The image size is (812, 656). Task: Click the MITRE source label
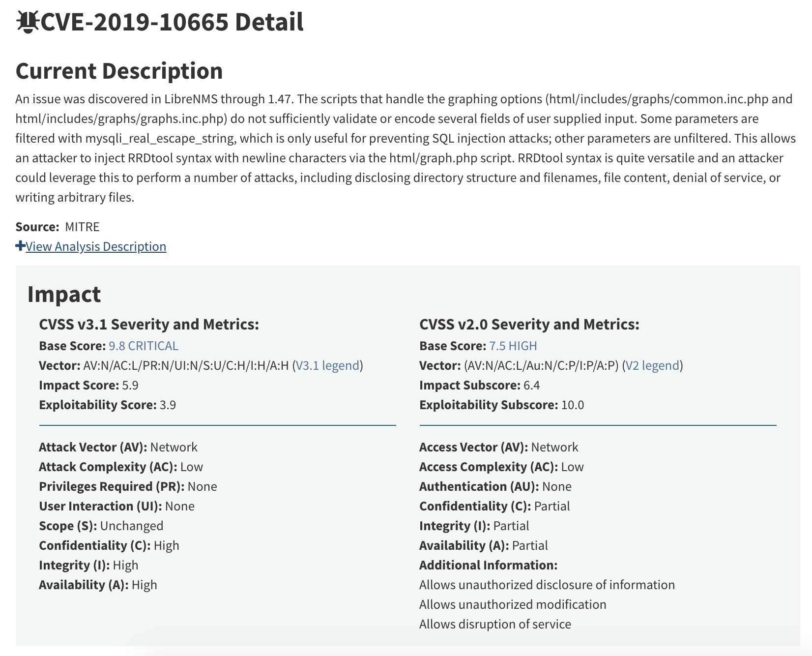[x=83, y=226]
